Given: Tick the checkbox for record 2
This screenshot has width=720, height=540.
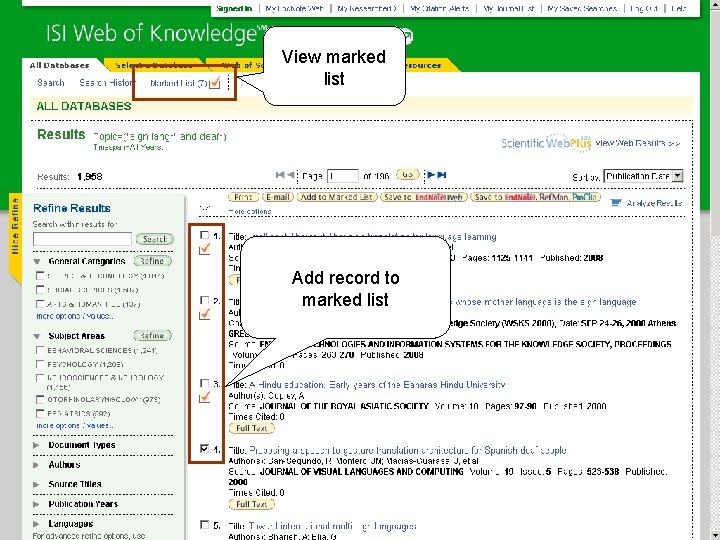Looking at the screenshot, I should point(205,301).
